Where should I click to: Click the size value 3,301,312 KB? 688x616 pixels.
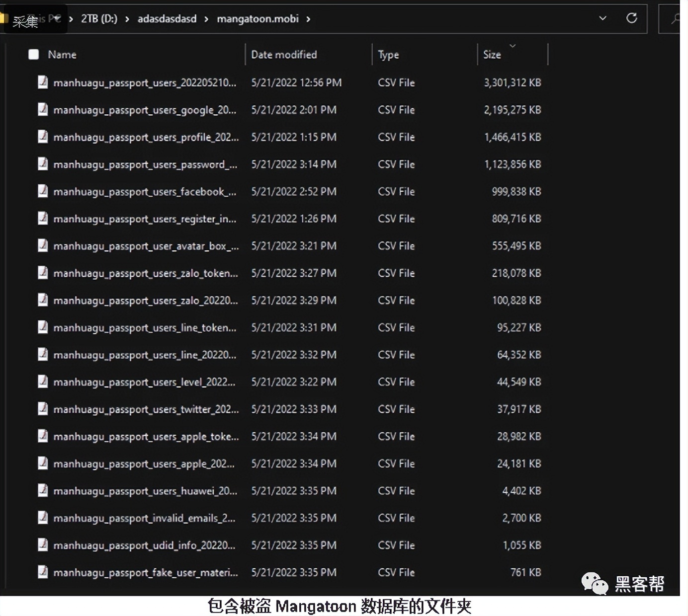[x=513, y=82]
